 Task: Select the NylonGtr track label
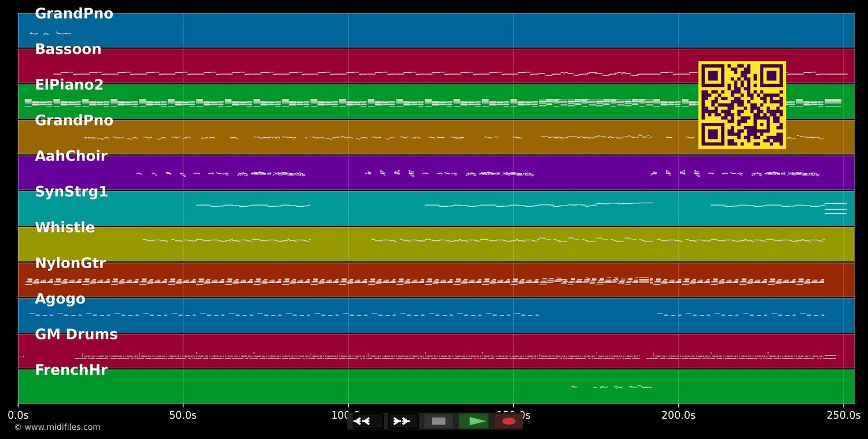pyautogui.click(x=71, y=264)
